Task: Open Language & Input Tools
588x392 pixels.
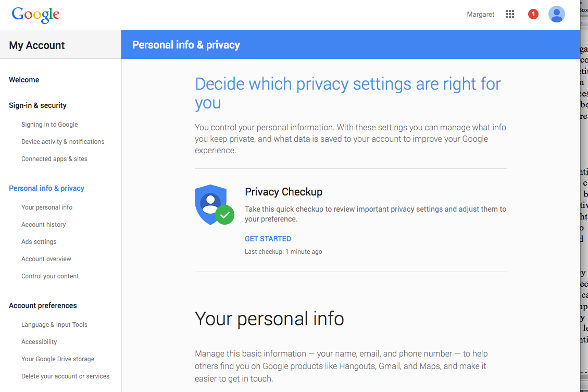Action: click(x=54, y=325)
